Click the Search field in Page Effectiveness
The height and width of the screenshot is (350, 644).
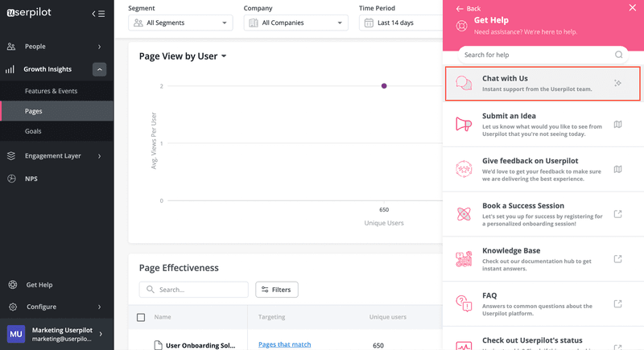tap(194, 290)
